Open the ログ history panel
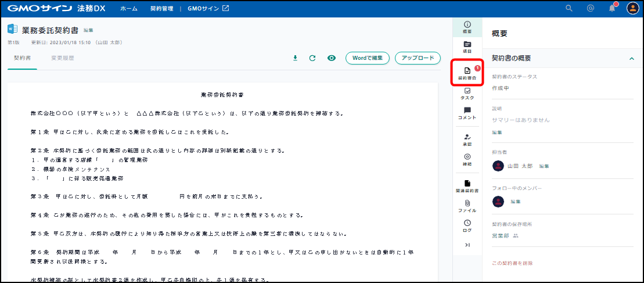644x283 pixels. pyautogui.click(x=467, y=225)
